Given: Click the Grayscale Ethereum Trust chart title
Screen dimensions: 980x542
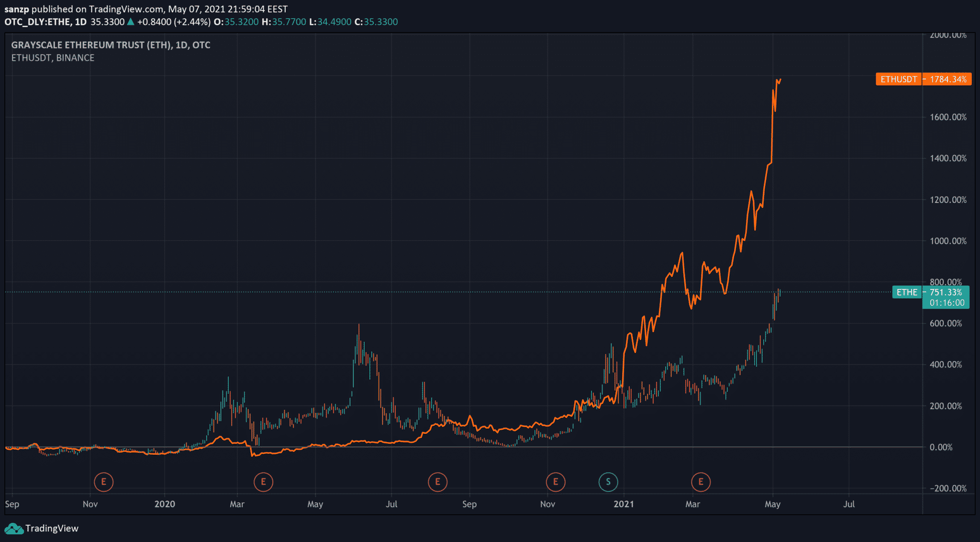Looking at the screenshot, I should pyautogui.click(x=111, y=45).
